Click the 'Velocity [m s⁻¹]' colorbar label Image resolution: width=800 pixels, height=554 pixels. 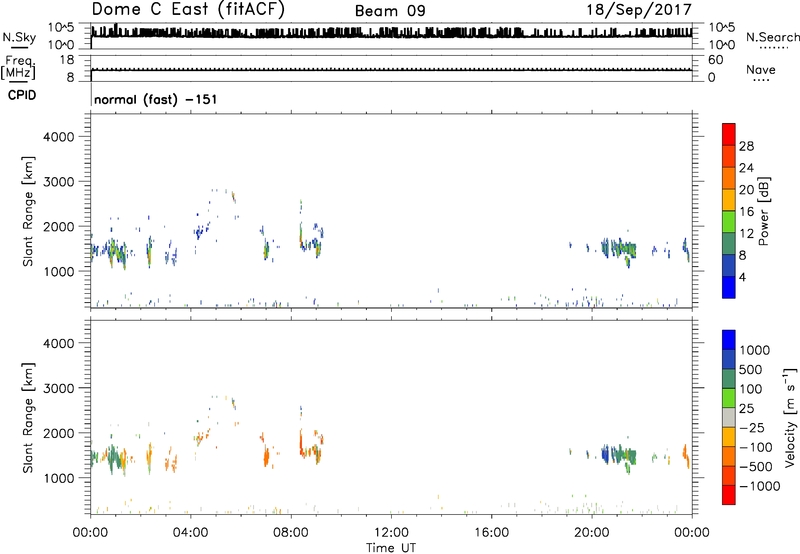tap(790, 417)
